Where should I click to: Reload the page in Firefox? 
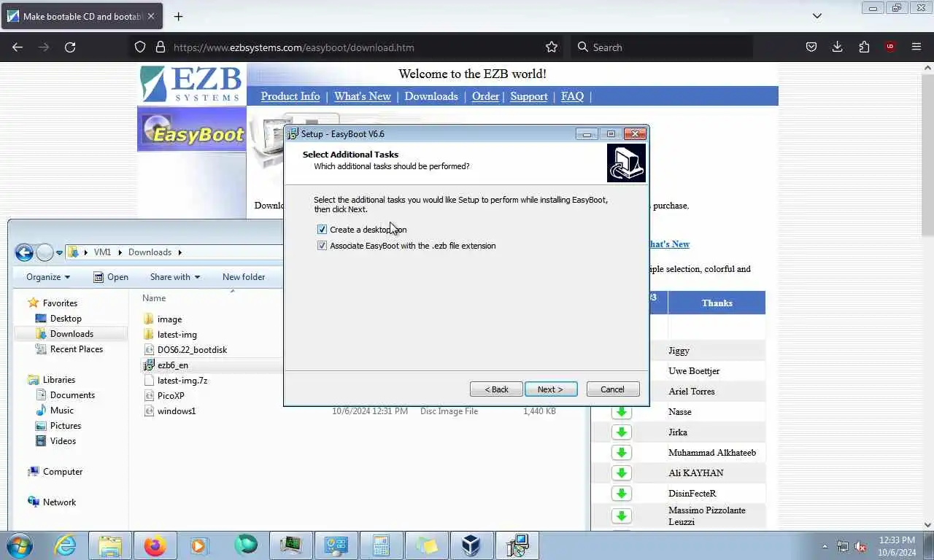(70, 47)
